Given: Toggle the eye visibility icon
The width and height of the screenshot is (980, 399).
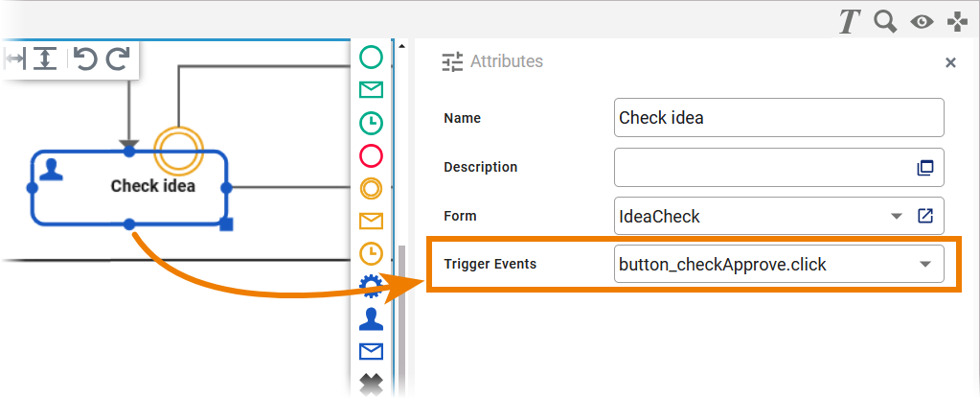Looking at the screenshot, I should 922,22.
